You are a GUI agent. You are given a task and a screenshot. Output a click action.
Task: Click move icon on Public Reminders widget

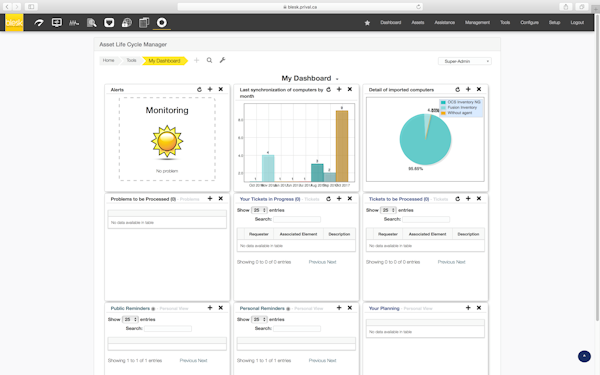[210, 308]
